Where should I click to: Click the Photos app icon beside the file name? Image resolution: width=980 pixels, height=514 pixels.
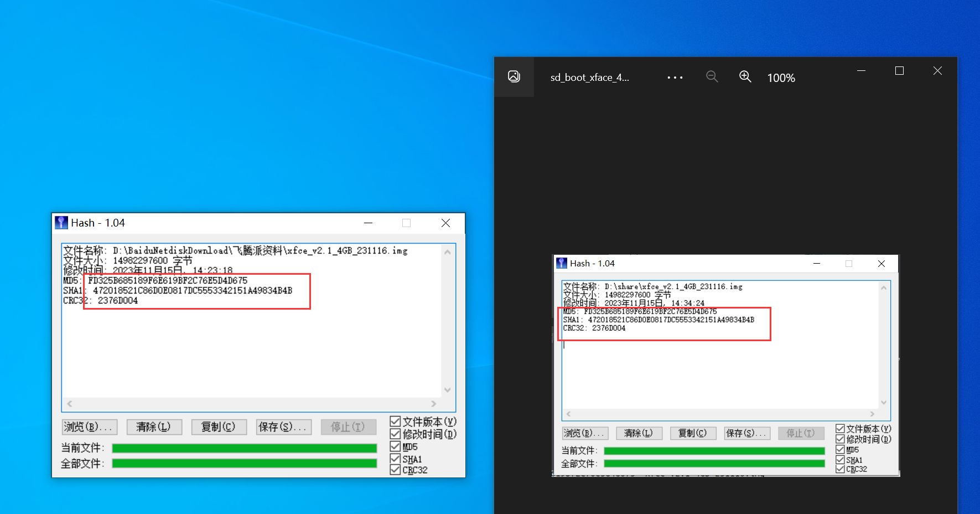point(514,76)
